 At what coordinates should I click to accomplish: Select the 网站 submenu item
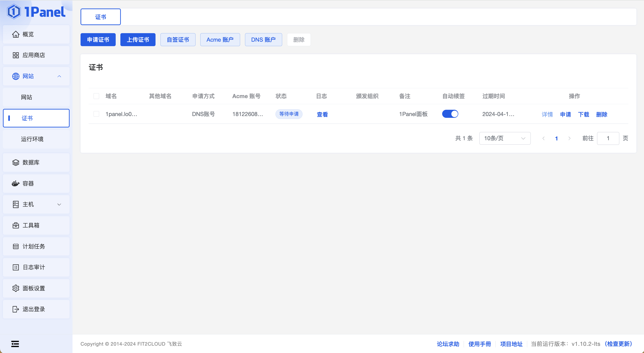point(36,97)
